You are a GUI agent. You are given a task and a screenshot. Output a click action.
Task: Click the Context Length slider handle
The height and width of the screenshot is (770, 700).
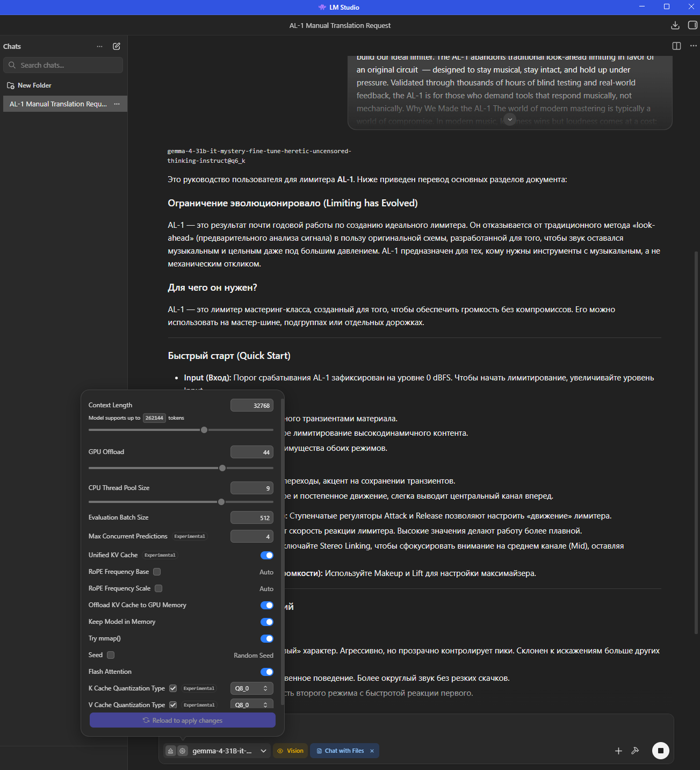pyautogui.click(x=204, y=430)
